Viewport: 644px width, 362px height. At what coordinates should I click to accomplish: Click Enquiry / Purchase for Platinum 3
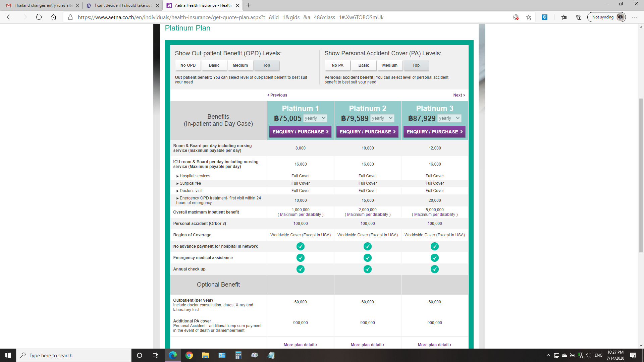point(434,132)
